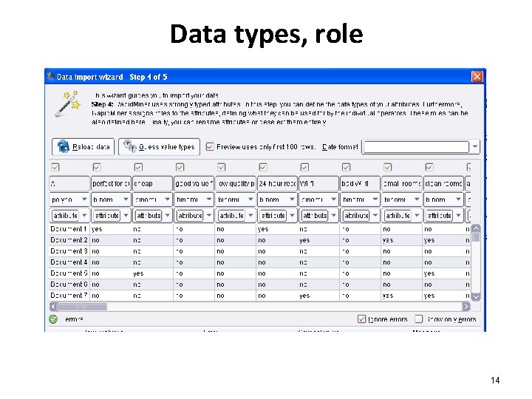This screenshot has height=399, width=532.
Task: Uncheck the checkbox above the good value column
Action: [180, 167]
